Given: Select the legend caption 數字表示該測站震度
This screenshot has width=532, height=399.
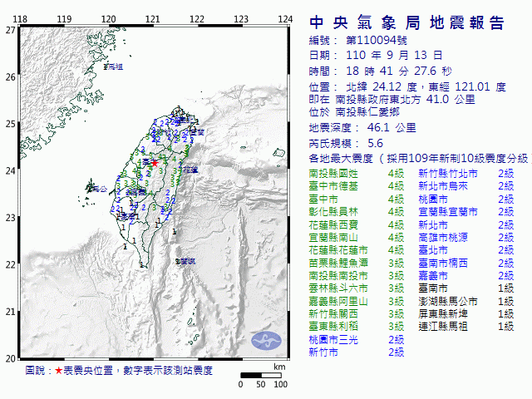Looking at the screenshot, I should click(x=168, y=371).
